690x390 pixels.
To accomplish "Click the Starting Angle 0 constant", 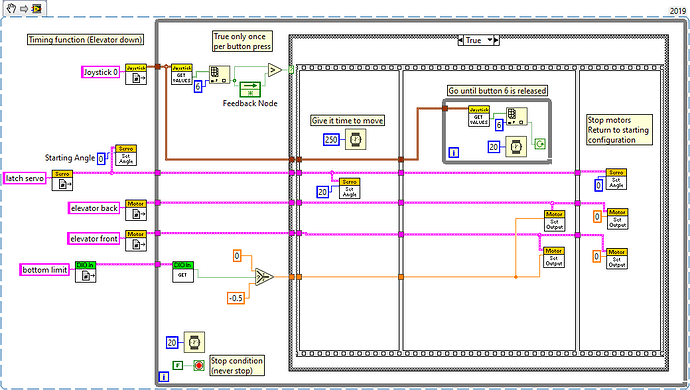I will pyautogui.click(x=101, y=158).
